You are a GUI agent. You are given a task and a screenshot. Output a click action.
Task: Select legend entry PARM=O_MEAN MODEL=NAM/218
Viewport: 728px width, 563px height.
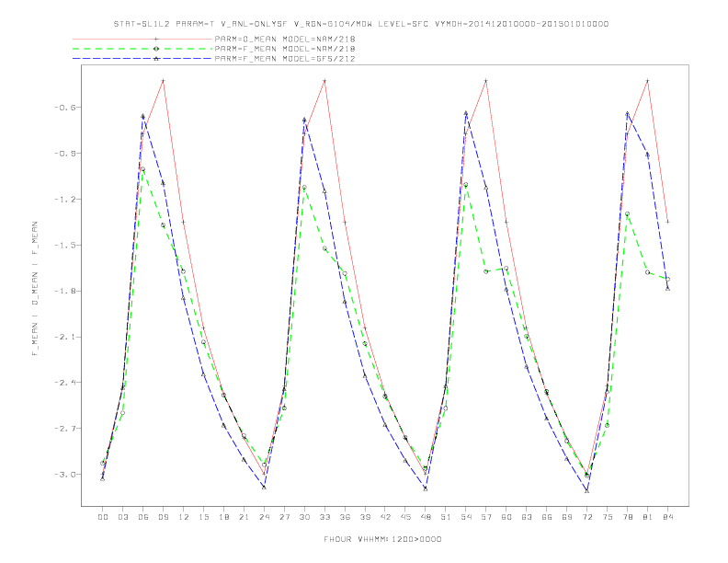coord(285,39)
